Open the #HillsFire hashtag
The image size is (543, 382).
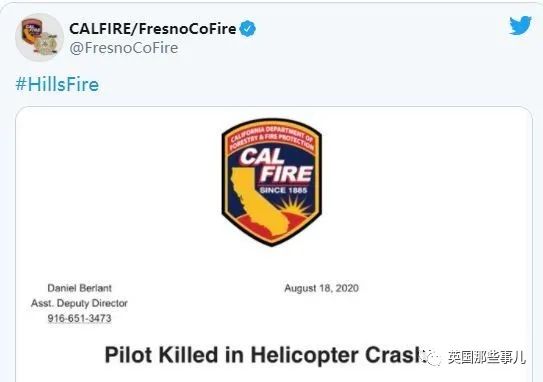57,85
